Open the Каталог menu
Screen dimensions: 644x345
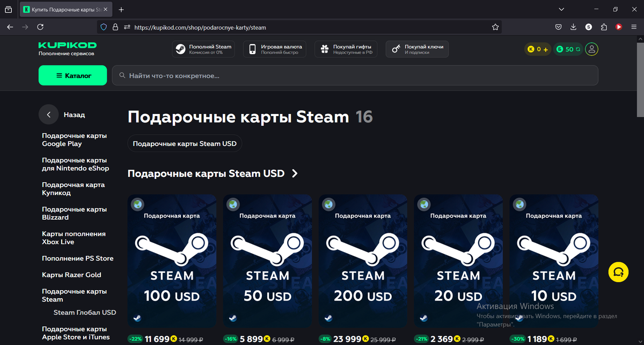pos(72,76)
